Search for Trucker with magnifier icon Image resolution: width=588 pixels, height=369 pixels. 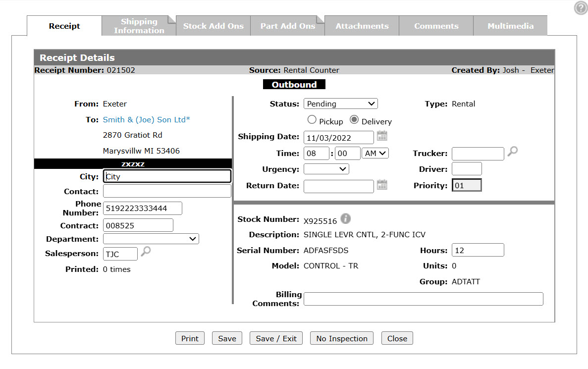coord(513,152)
